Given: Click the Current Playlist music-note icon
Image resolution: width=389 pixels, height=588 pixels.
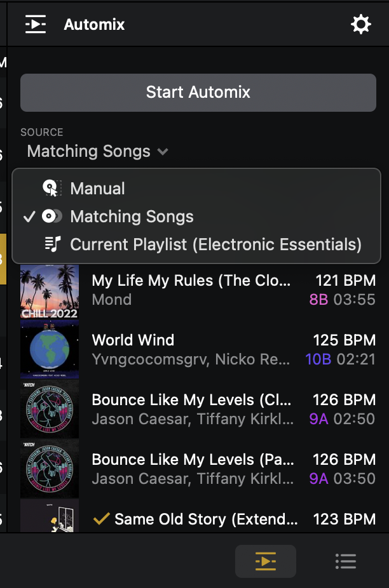Looking at the screenshot, I should click(x=51, y=244).
